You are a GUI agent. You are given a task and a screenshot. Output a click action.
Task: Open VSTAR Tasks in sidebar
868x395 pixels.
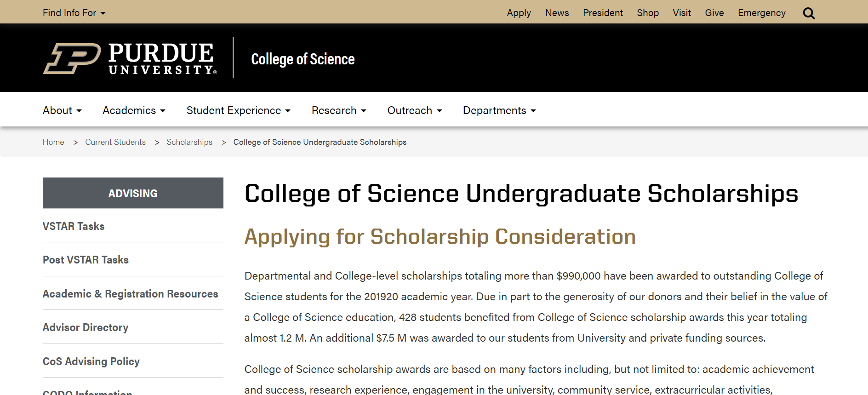tap(74, 226)
